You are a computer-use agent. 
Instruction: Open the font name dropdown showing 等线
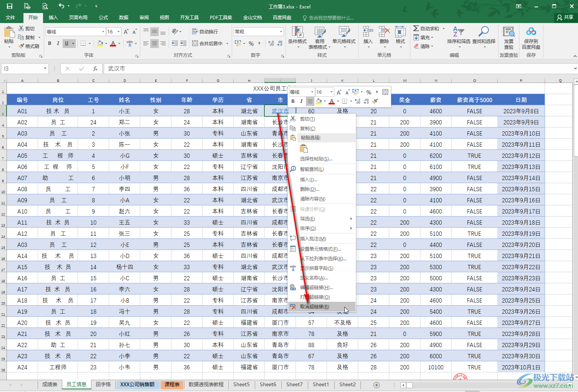103,31
